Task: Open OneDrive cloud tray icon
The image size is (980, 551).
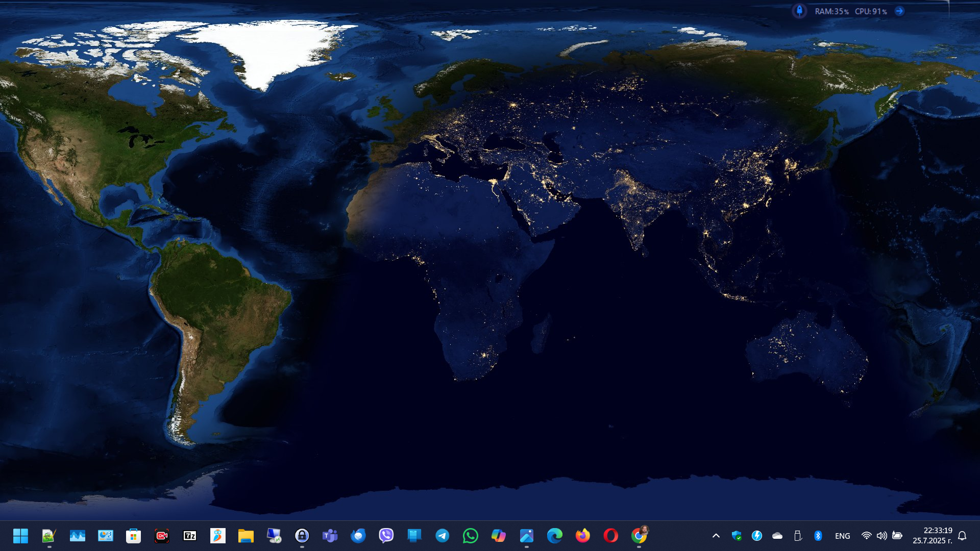Action: click(777, 536)
